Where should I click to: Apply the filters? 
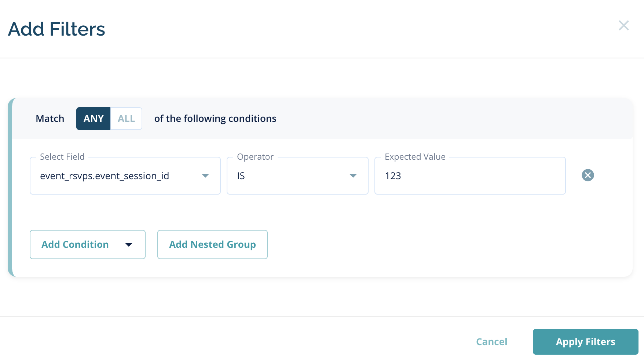click(585, 342)
